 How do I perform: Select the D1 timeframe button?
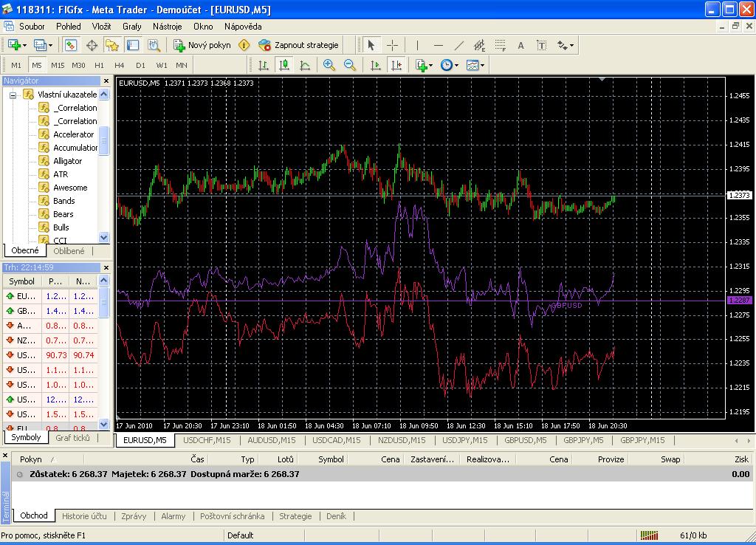point(140,65)
